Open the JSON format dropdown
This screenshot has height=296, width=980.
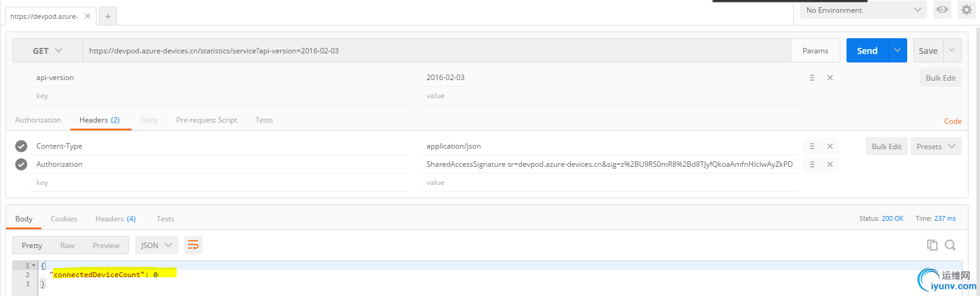point(157,245)
